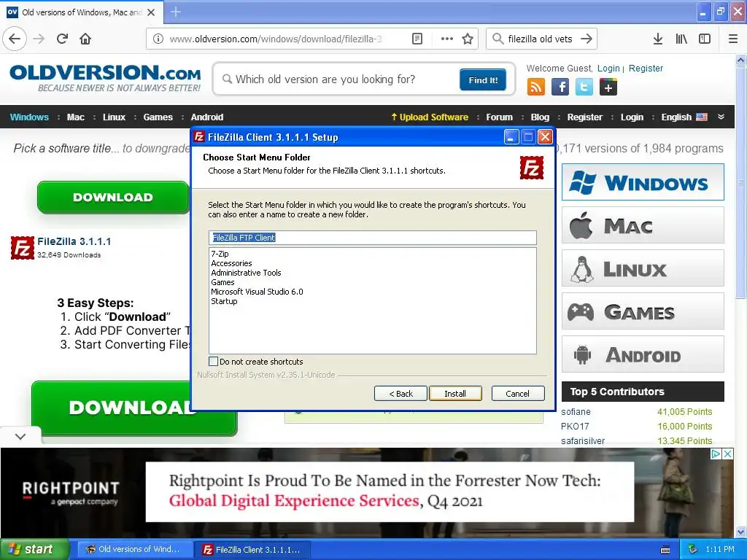Screen dimensions: 747x560
Task: Select Mac in the site navigation bar
Action: pyautogui.click(x=76, y=117)
